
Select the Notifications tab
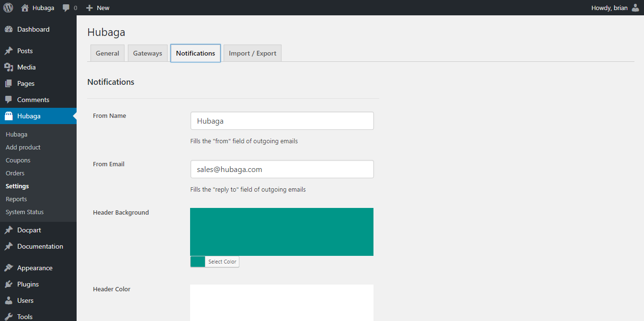tap(195, 53)
